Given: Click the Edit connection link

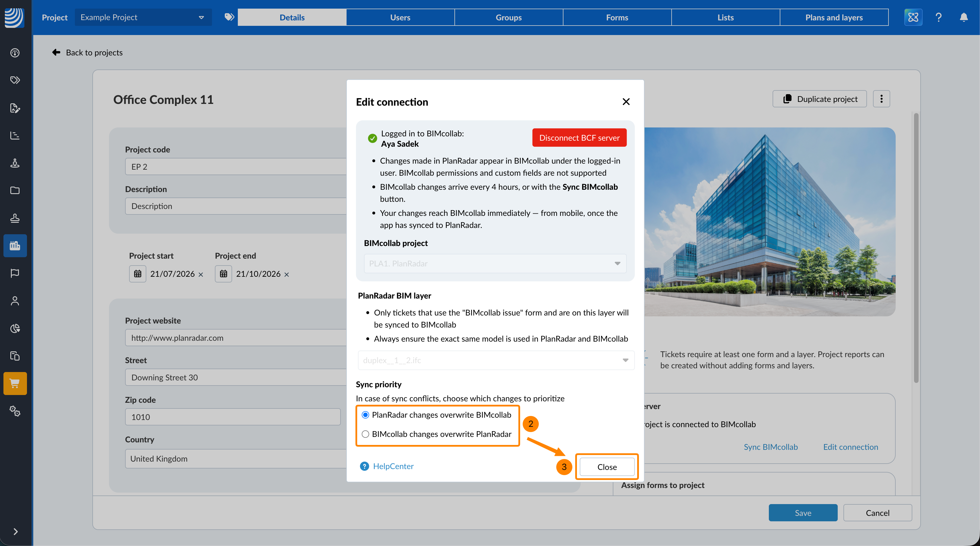Looking at the screenshot, I should click(851, 447).
